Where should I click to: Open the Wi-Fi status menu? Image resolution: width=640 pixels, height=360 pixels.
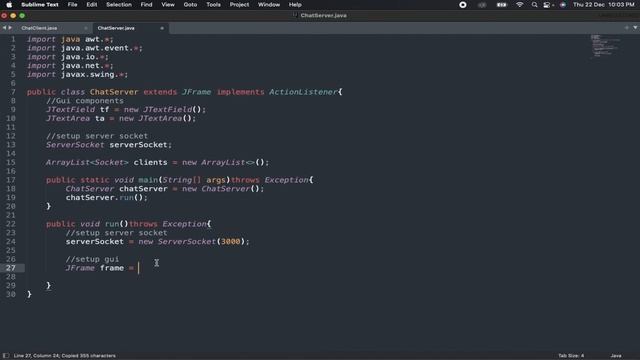coord(519,5)
